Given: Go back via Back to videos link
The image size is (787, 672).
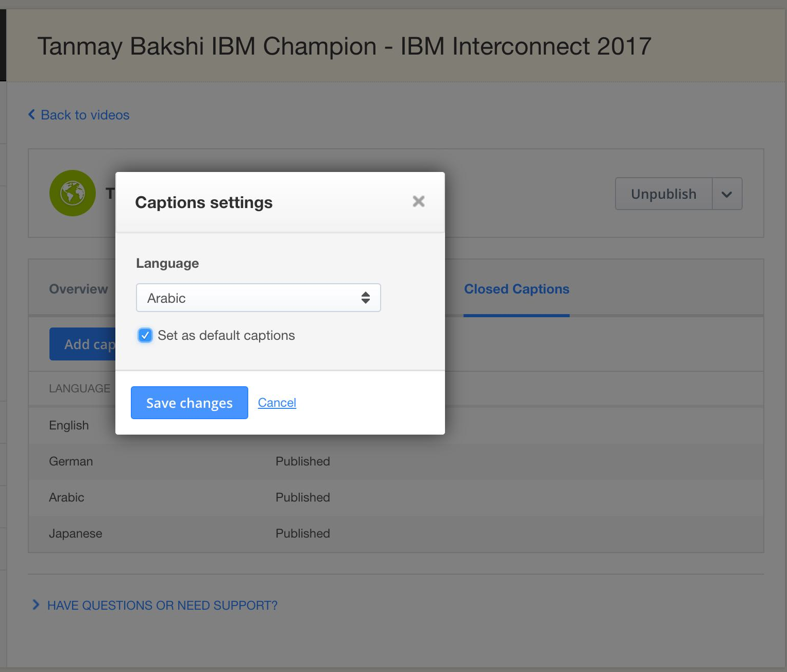Looking at the screenshot, I should [x=85, y=115].
